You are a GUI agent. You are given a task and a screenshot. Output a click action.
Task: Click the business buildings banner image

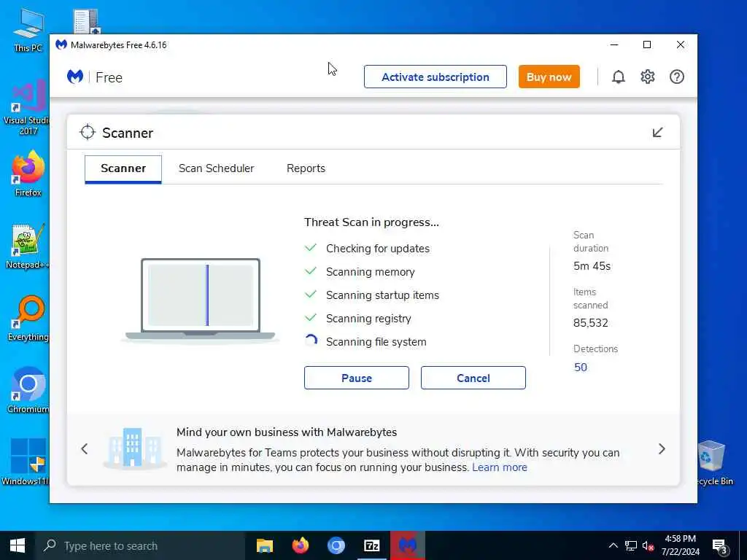pyautogui.click(x=134, y=448)
